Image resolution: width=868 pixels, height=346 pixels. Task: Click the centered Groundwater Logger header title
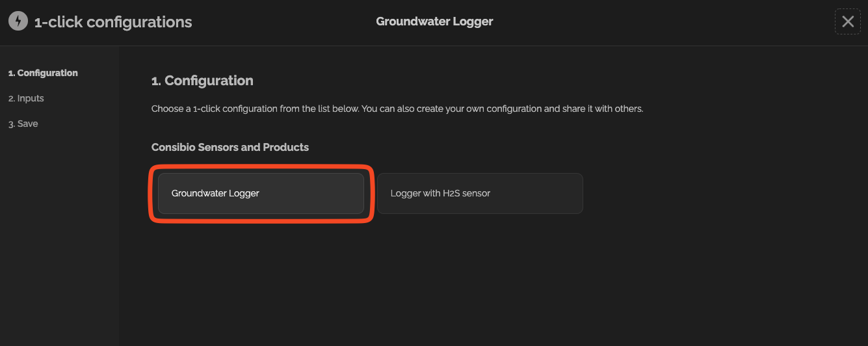tap(434, 21)
